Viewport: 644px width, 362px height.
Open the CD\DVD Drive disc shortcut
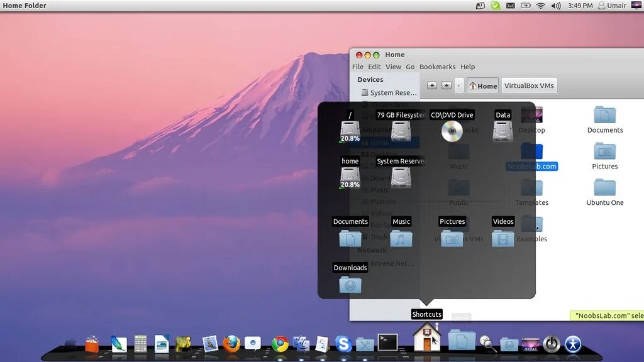tap(452, 131)
